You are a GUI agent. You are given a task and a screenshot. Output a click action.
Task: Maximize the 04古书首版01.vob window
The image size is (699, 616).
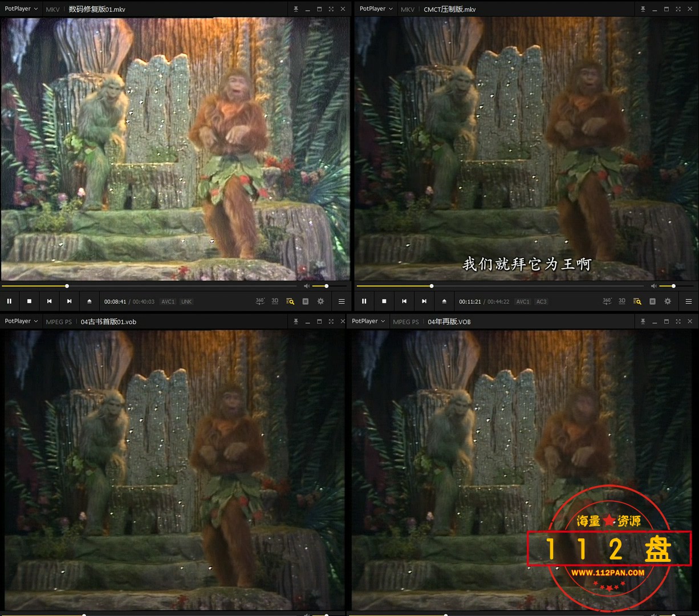(319, 322)
